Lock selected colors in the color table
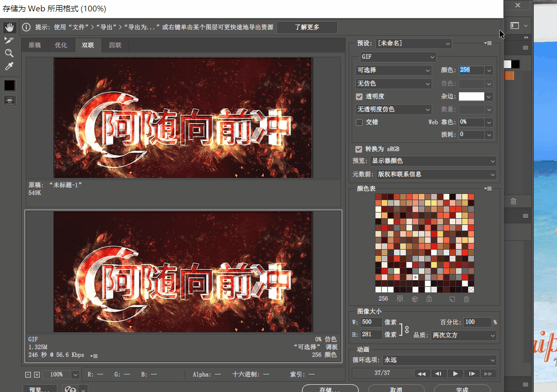The width and height of the screenshot is (557, 392). (429, 299)
